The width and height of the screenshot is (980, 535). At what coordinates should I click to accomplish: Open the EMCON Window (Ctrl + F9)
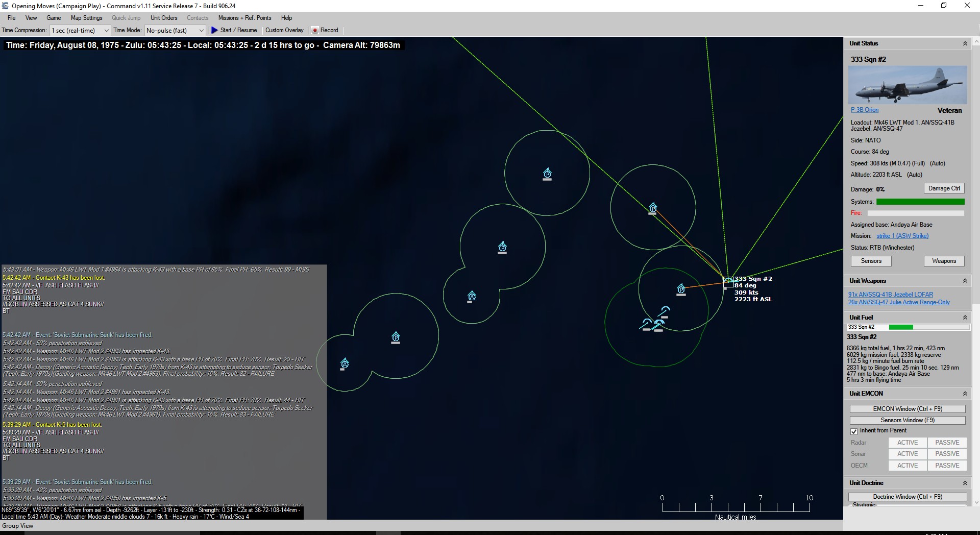tap(908, 409)
